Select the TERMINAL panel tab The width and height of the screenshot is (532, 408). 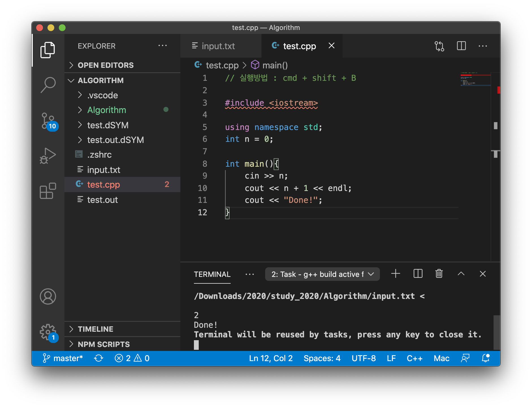tap(212, 274)
